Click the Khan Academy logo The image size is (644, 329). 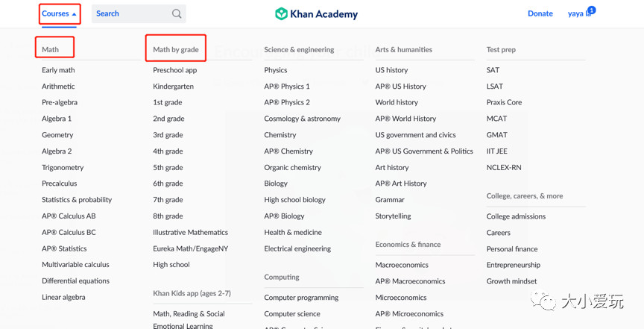[316, 13]
